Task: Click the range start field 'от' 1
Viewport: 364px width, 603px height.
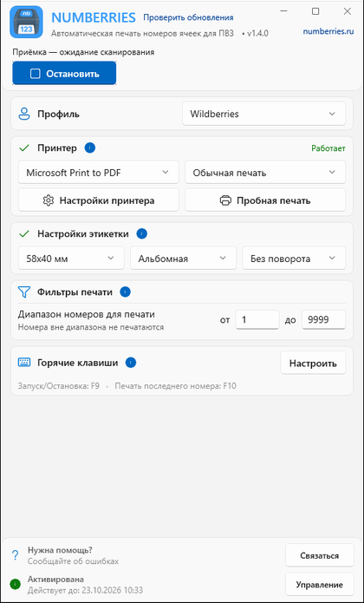Action: tap(257, 320)
